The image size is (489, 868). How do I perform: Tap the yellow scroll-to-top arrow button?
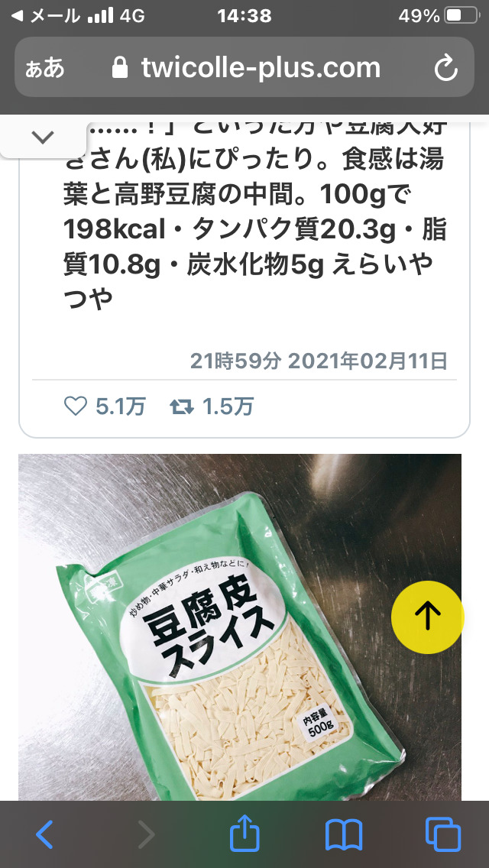[x=427, y=617]
